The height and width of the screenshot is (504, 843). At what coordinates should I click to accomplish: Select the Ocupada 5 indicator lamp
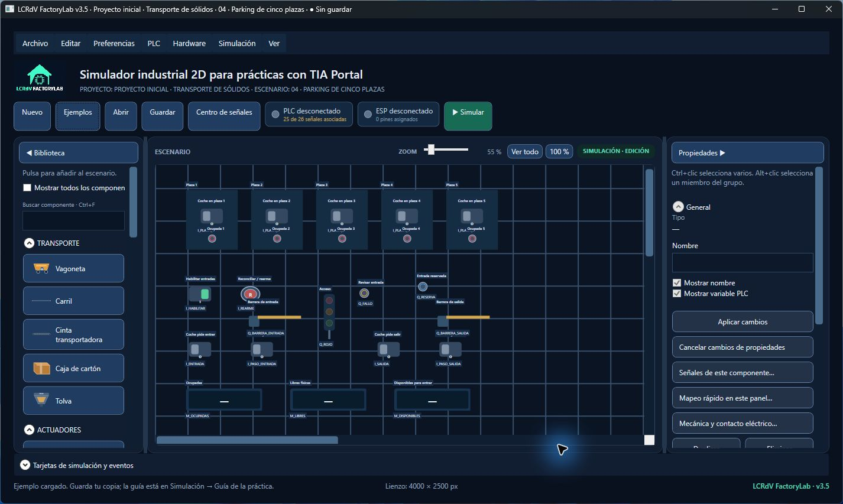(472, 239)
